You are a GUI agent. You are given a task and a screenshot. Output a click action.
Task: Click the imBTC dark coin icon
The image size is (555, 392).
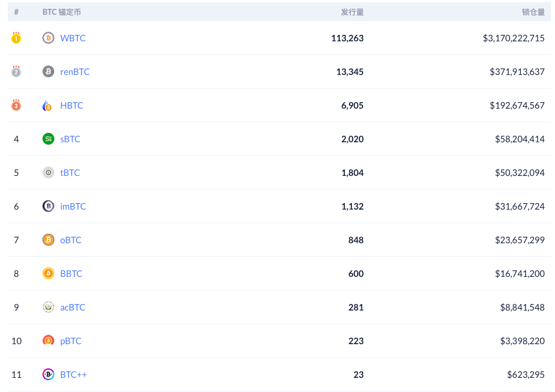pyautogui.click(x=48, y=206)
